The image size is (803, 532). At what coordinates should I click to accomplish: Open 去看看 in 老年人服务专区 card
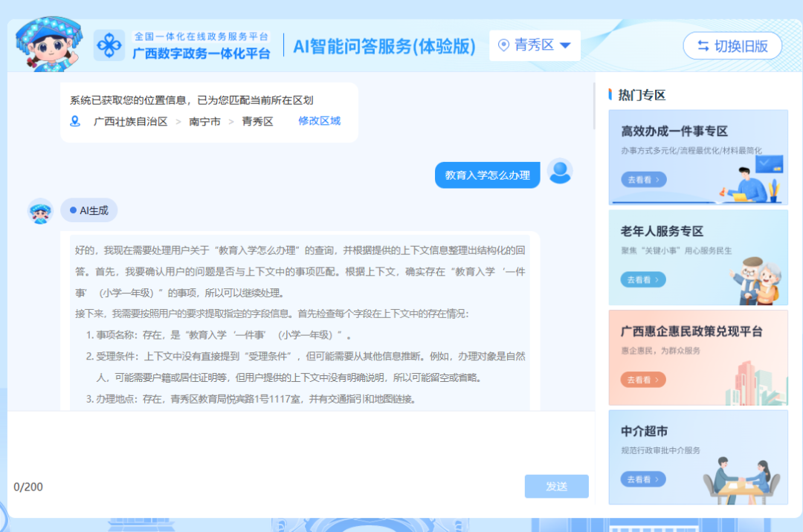pos(643,280)
